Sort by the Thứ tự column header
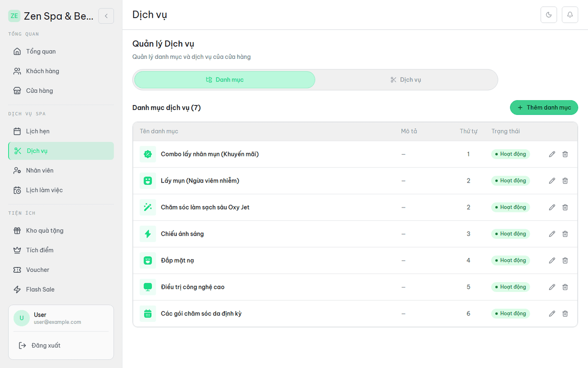Viewport: 588px width, 368px height. [x=468, y=131]
